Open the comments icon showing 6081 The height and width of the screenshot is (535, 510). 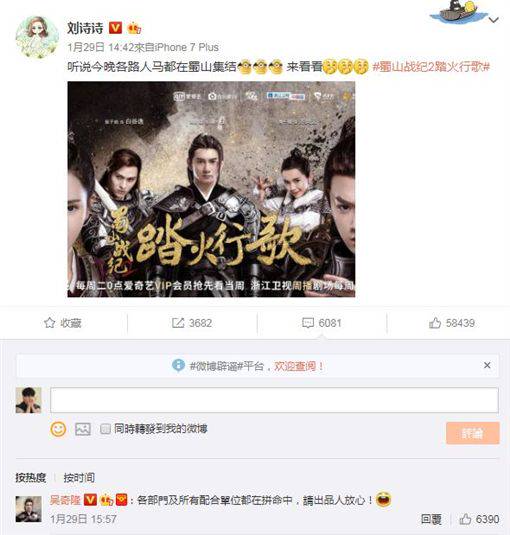point(308,323)
